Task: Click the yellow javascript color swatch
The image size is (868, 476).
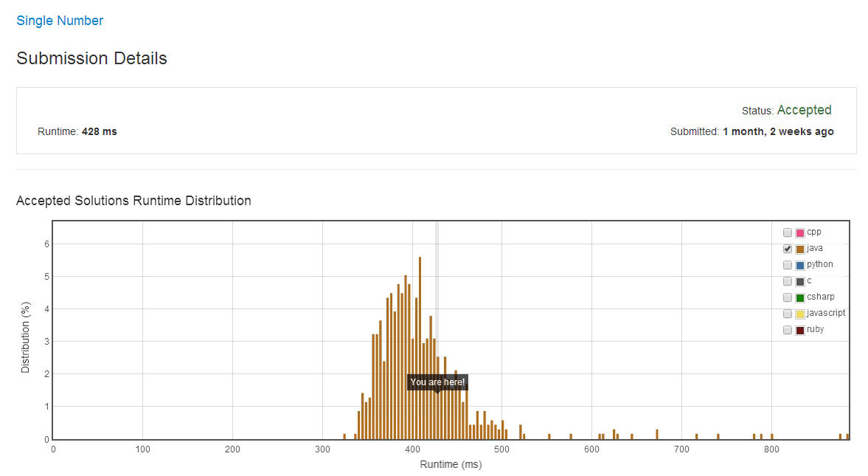Action: [800, 314]
